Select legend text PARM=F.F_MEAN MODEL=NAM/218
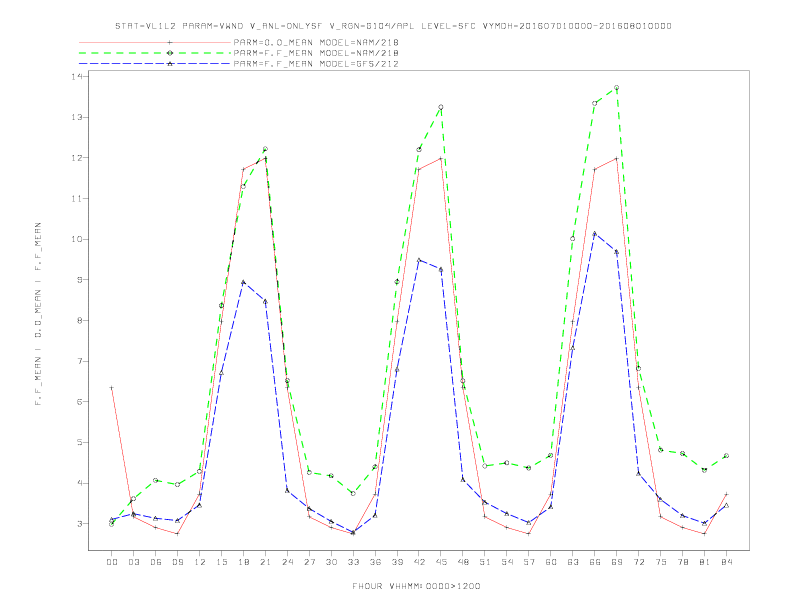 pyautogui.click(x=316, y=53)
